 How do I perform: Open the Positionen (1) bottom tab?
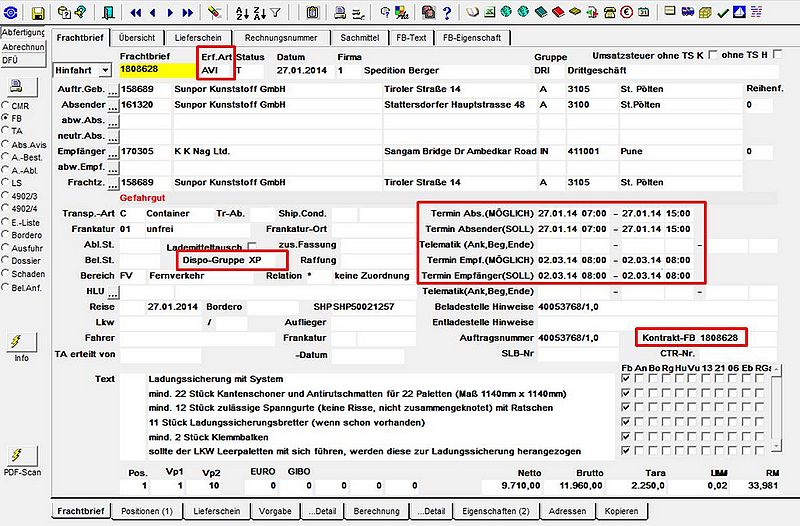(147, 511)
